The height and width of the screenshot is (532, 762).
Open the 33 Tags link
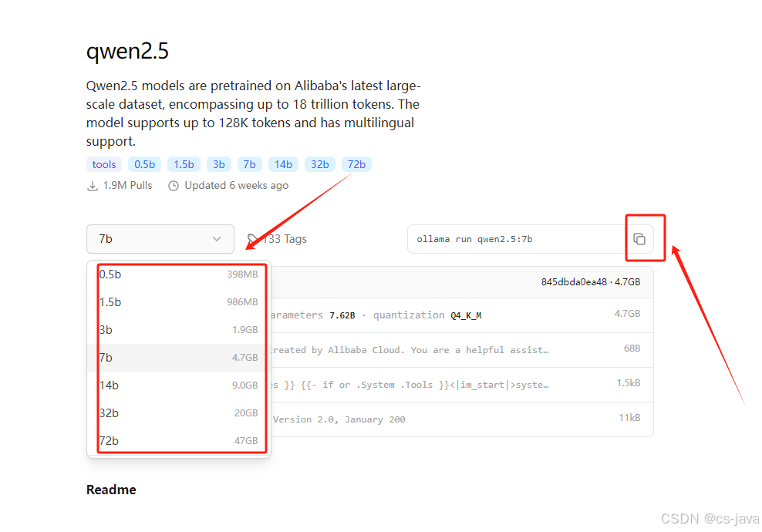pos(277,239)
